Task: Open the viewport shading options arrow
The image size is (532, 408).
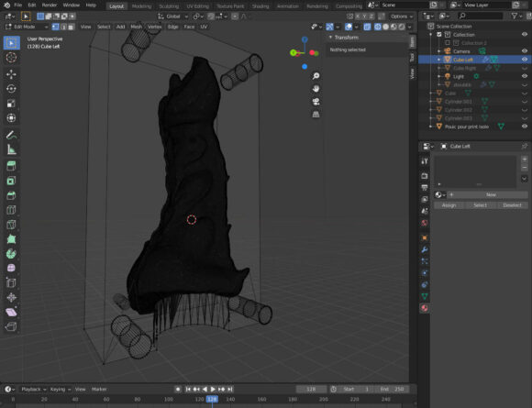Action: point(410,27)
